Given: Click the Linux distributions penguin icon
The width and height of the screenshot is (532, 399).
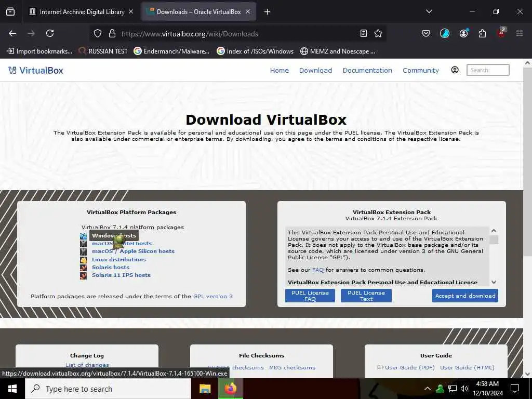Looking at the screenshot, I should coord(83,260).
